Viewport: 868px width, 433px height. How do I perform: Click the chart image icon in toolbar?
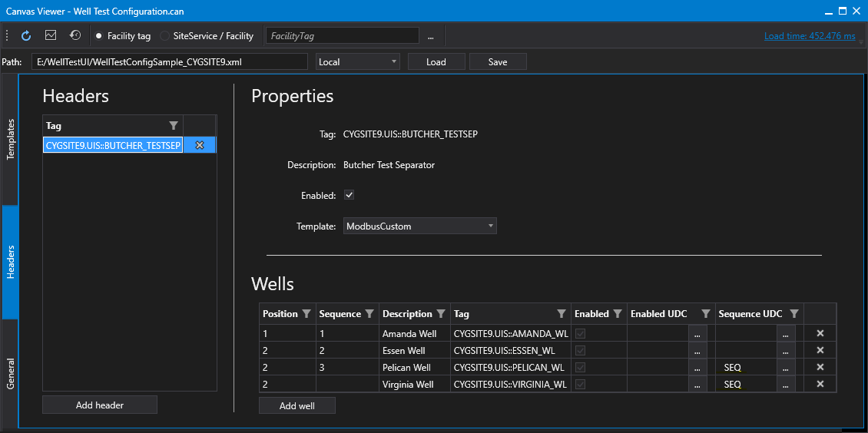tap(51, 35)
